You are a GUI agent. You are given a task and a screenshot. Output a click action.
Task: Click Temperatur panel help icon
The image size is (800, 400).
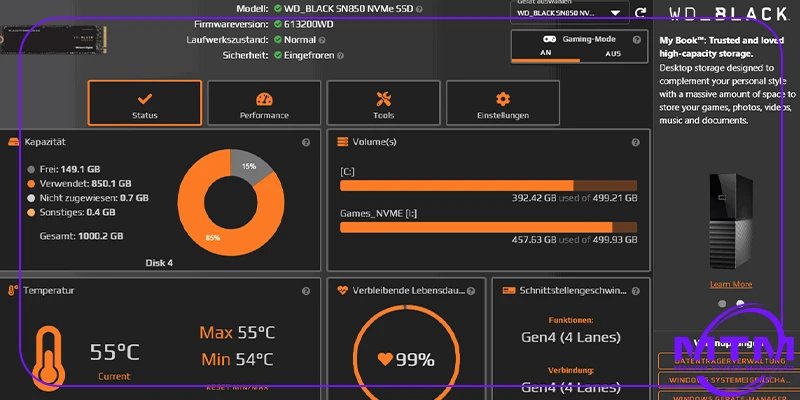click(x=306, y=291)
